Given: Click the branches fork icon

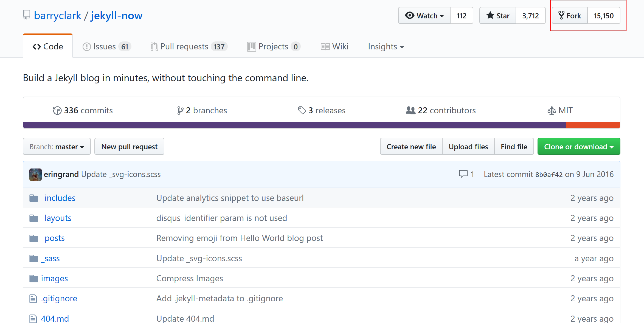Looking at the screenshot, I should [x=180, y=111].
